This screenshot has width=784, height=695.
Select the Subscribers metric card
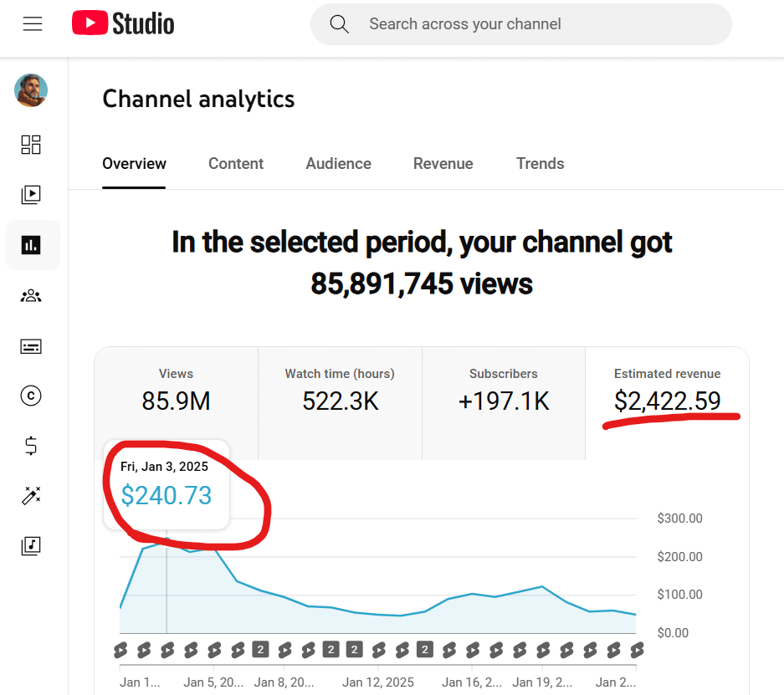click(x=503, y=391)
